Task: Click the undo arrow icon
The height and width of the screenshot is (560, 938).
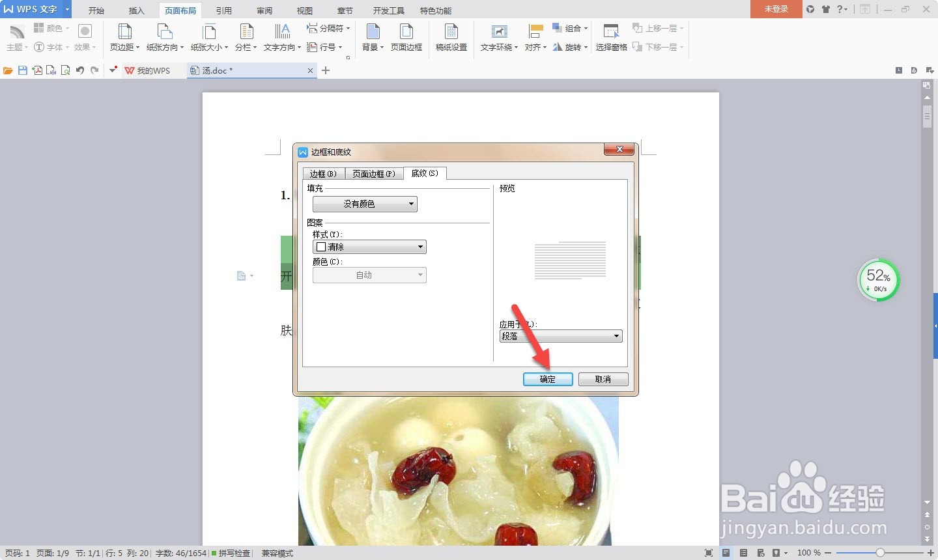Action: (x=80, y=70)
